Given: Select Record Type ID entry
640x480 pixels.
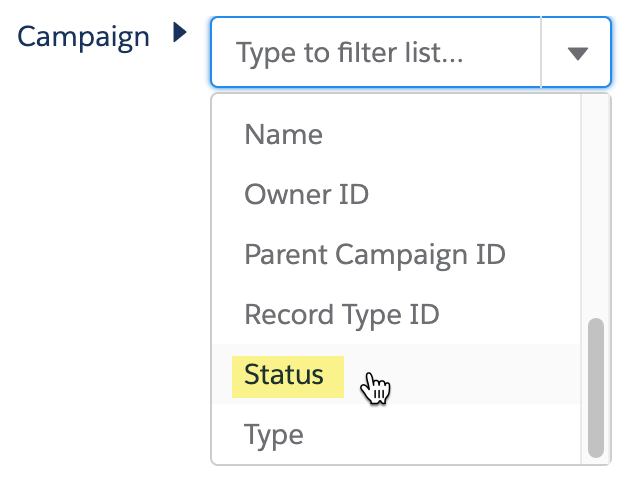Looking at the screenshot, I should coord(396,314).
